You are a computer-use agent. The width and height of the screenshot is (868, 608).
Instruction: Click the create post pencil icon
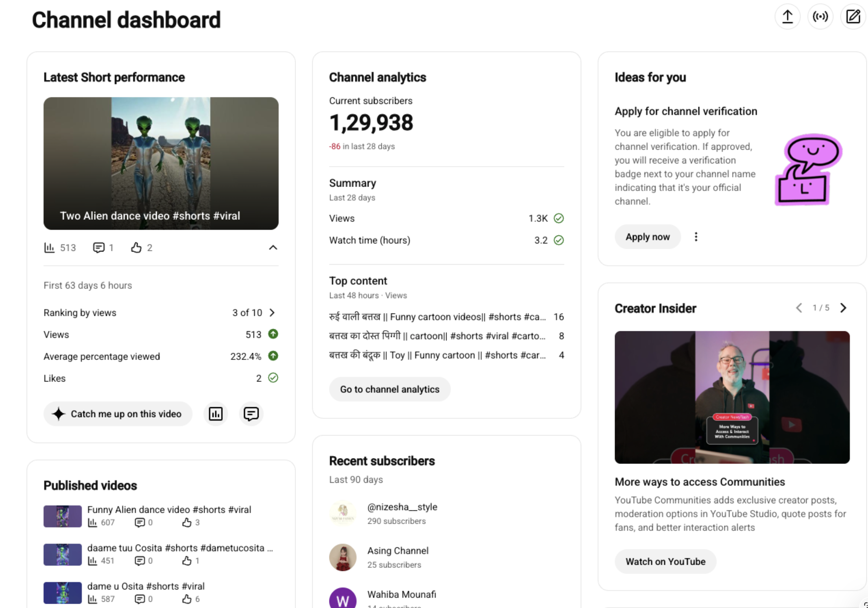point(853,17)
